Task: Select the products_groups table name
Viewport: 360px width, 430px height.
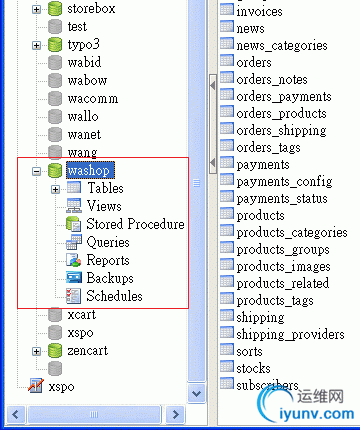Action: (283, 250)
